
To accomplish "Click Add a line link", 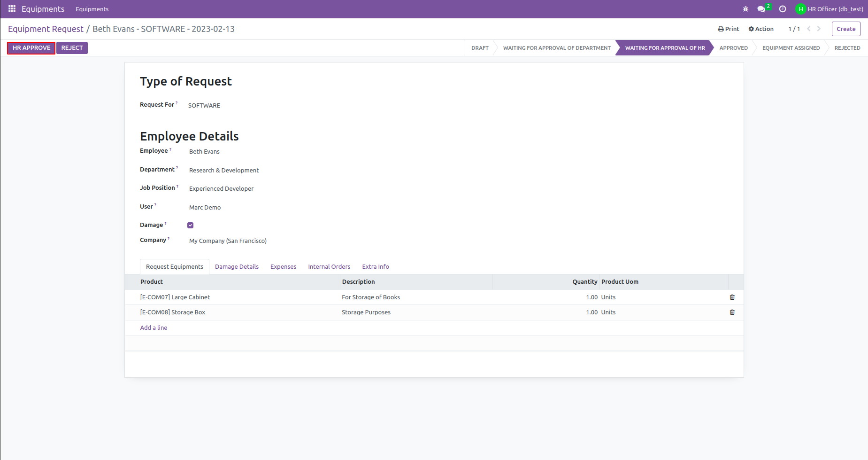I will [x=154, y=327].
